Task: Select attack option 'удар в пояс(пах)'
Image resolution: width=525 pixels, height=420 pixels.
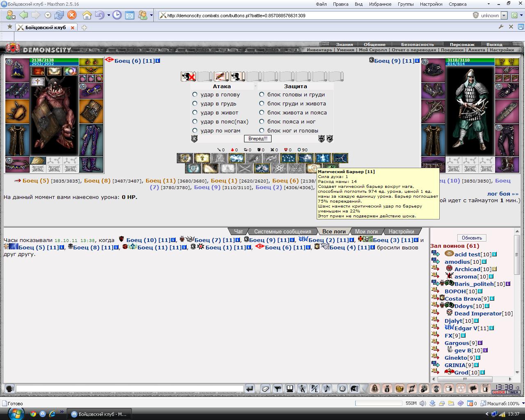Action: coord(195,121)
